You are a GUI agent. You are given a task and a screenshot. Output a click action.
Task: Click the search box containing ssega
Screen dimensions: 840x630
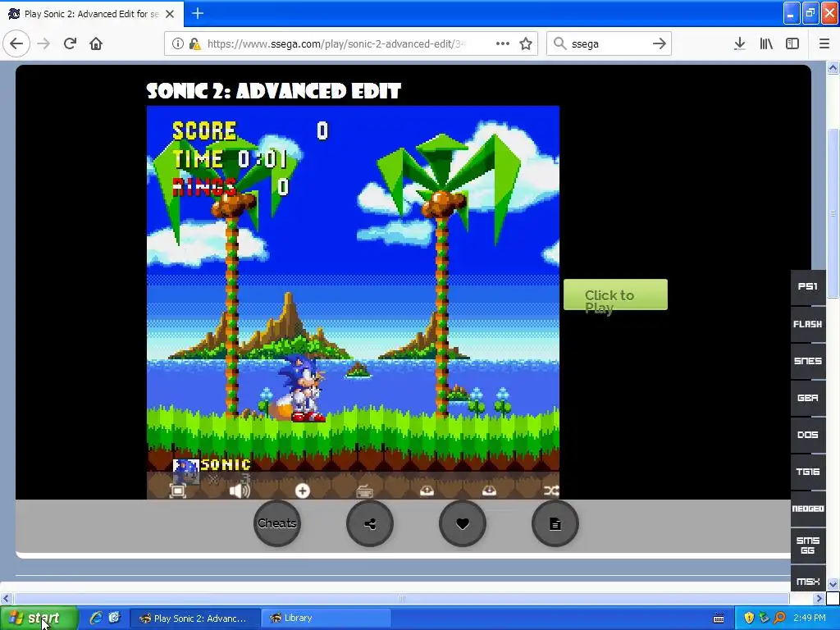click(609, 44)
